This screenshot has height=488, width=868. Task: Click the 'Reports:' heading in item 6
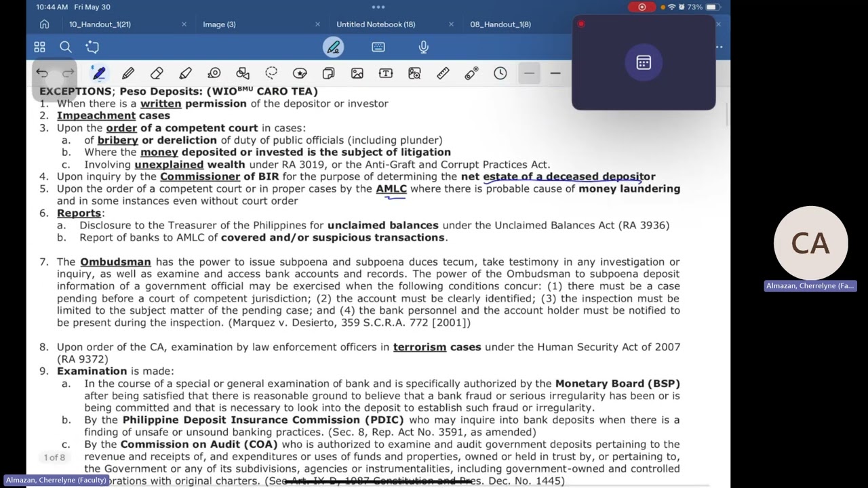pyautogui.click(x=81, y=213)
